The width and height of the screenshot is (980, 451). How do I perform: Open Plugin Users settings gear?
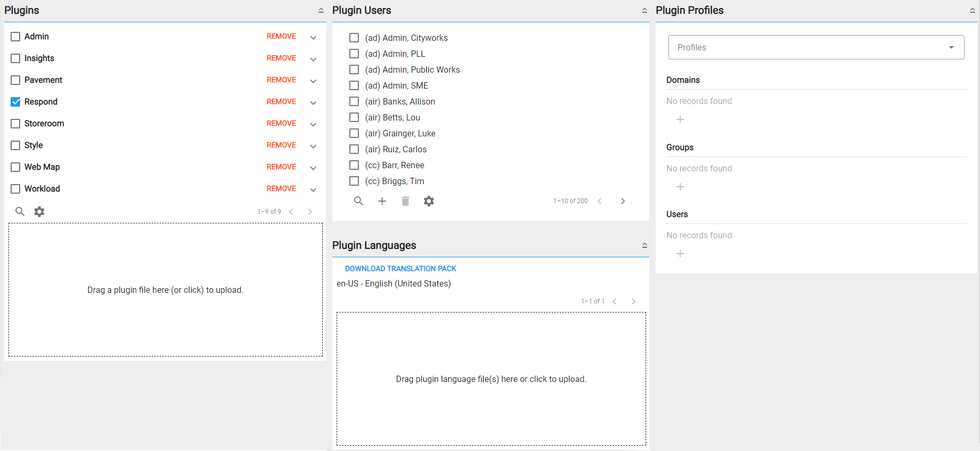[429, 201]
